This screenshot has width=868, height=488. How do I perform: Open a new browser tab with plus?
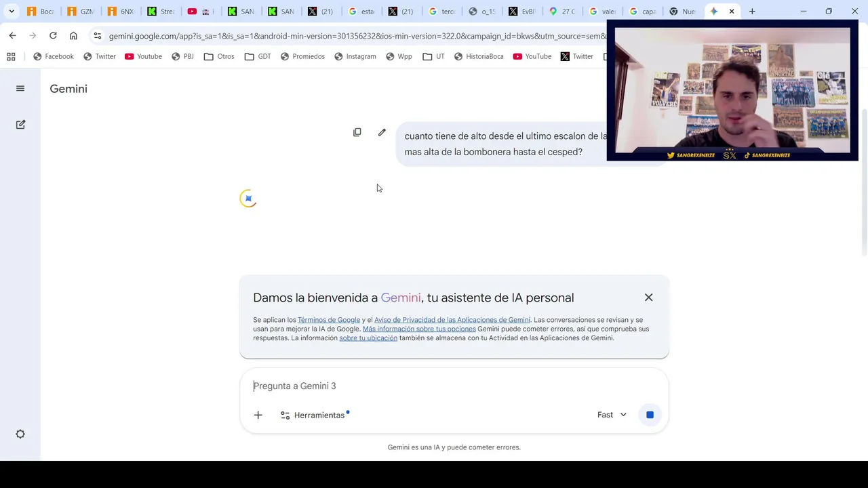pos(752,12)
